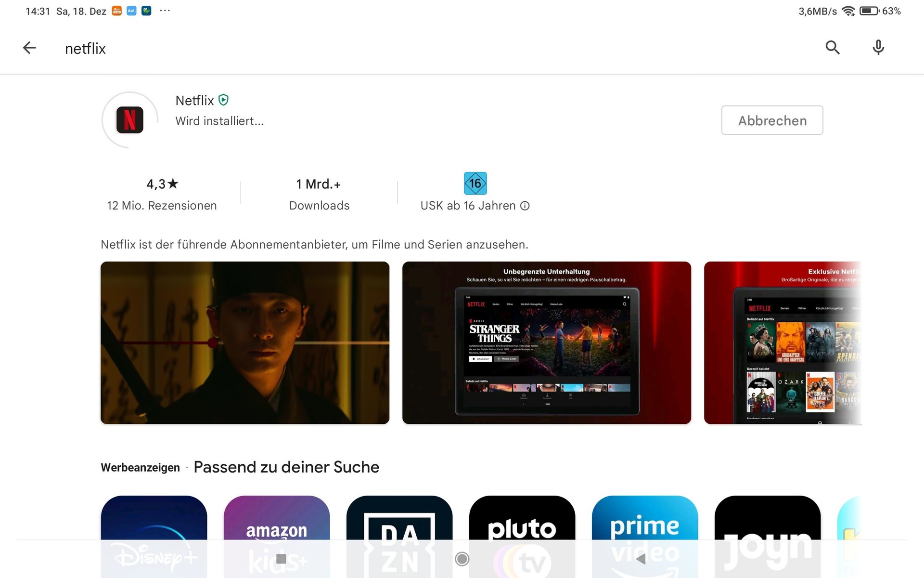This screenshot has height=578, width=924.
Task: Tap the Werbeanzeigen label
Action: tap(140, 468)
